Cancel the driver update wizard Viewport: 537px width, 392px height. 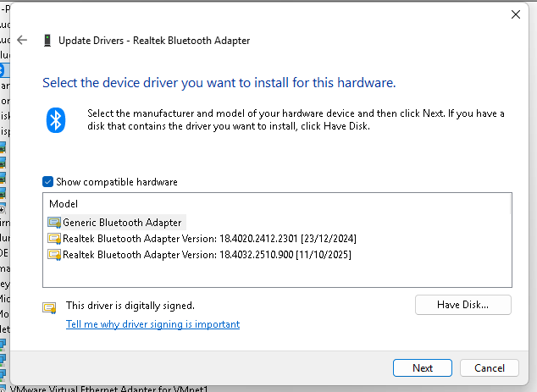[x=490, y=368]
